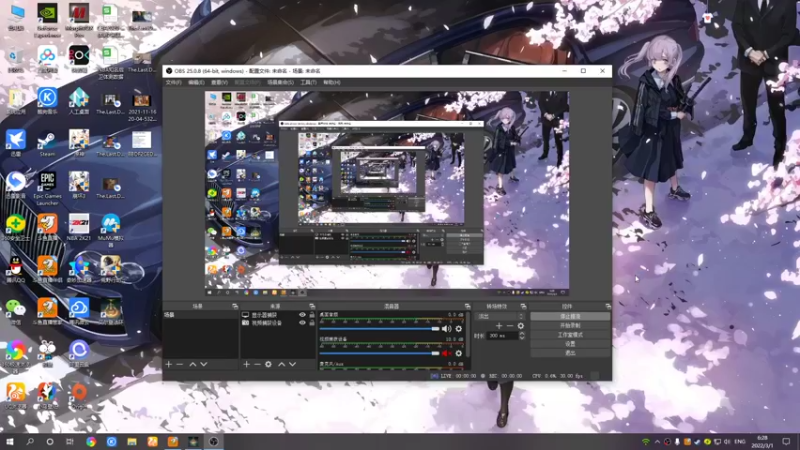Open Task View on the taskbar

point(69,442)
